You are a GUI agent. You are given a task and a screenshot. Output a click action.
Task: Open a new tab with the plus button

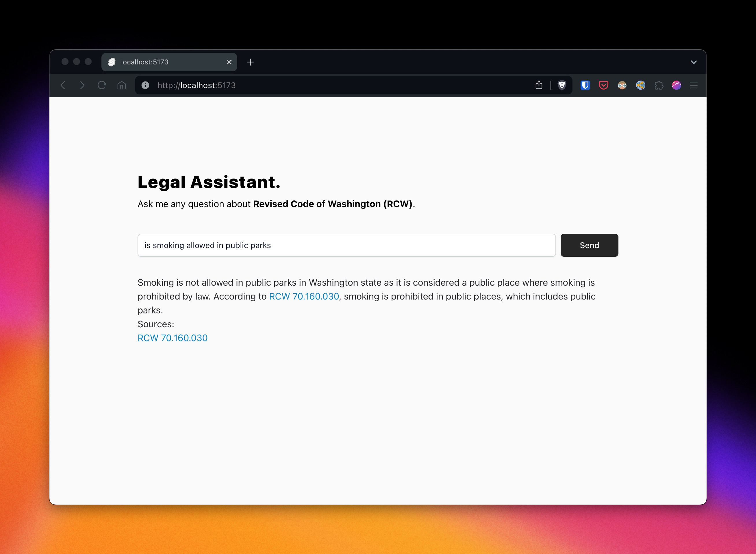[251, 62]
